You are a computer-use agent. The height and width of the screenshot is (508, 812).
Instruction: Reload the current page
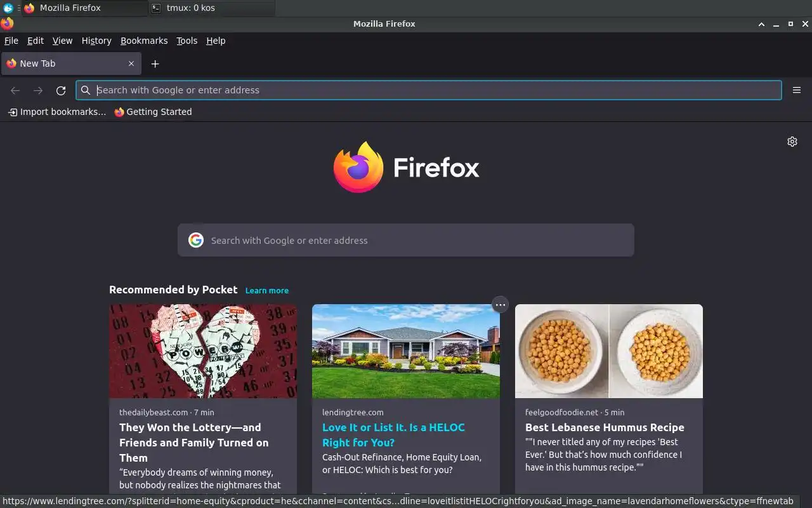61,90
